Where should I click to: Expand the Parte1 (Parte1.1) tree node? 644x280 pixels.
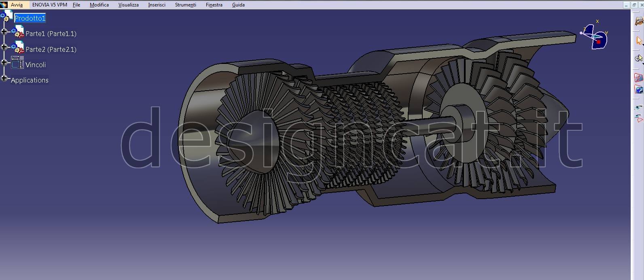click(x=4, y=32)
